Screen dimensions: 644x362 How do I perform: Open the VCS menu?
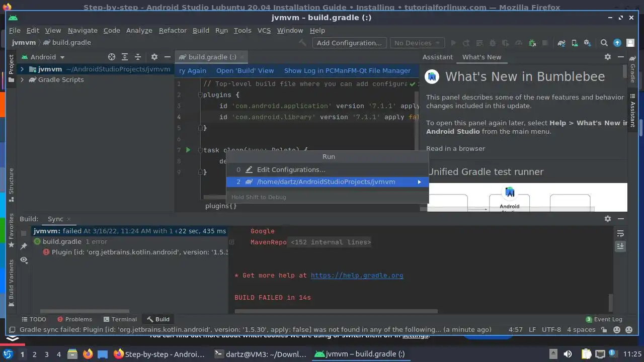pyautogui.click(x=264, y=30)
